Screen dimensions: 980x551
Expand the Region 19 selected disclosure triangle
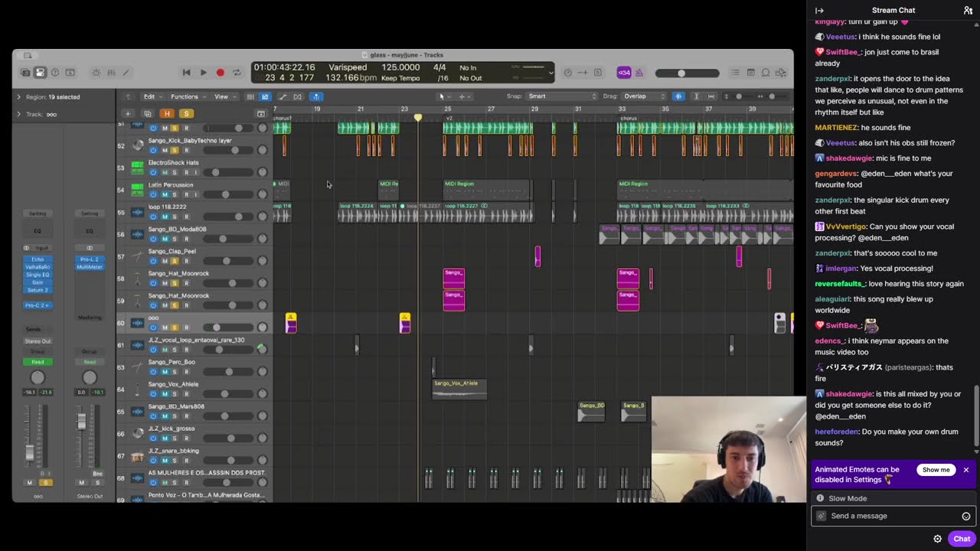click(x=18, y=97)
